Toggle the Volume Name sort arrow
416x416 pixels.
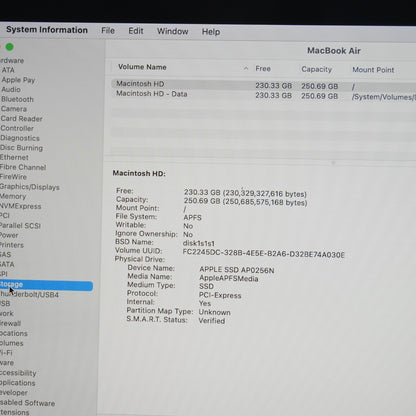pos(246,68)
